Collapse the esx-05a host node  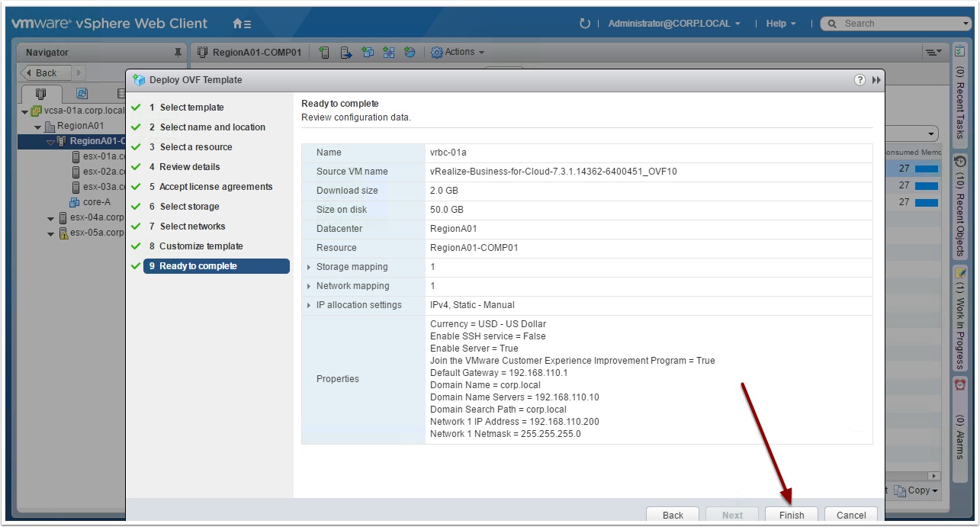click(50, 233)
